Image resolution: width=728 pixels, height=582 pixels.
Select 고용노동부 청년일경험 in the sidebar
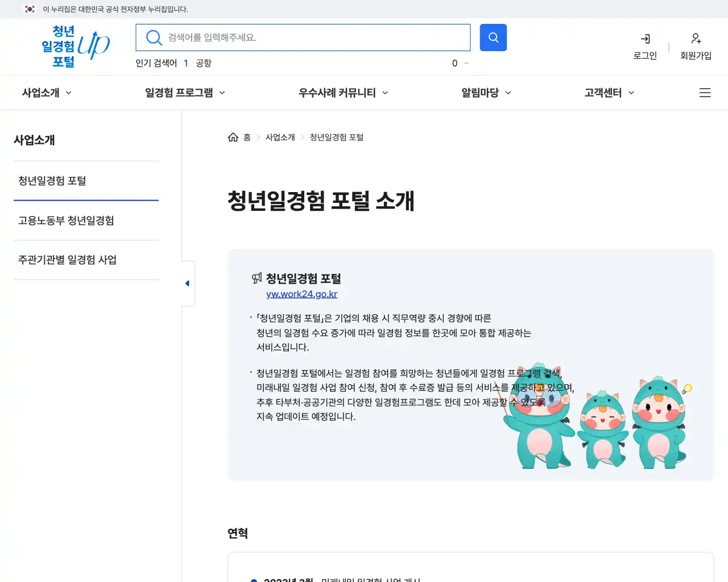(x=65, y=221)
